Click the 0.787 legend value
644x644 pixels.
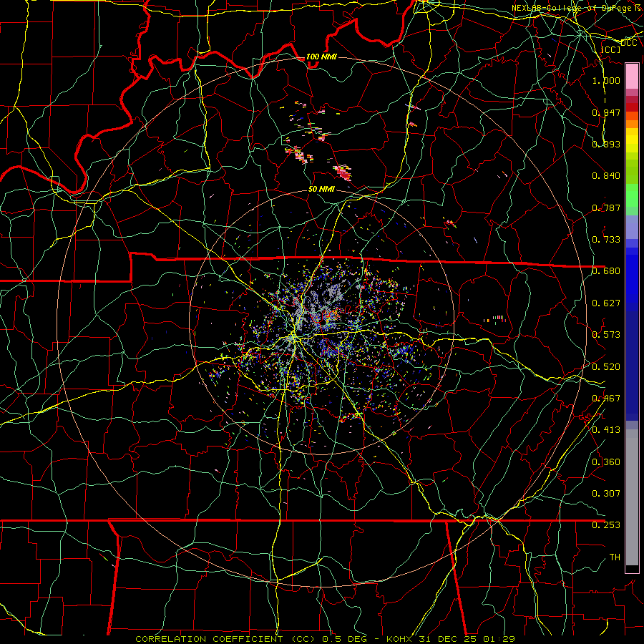tap(606, 208)
